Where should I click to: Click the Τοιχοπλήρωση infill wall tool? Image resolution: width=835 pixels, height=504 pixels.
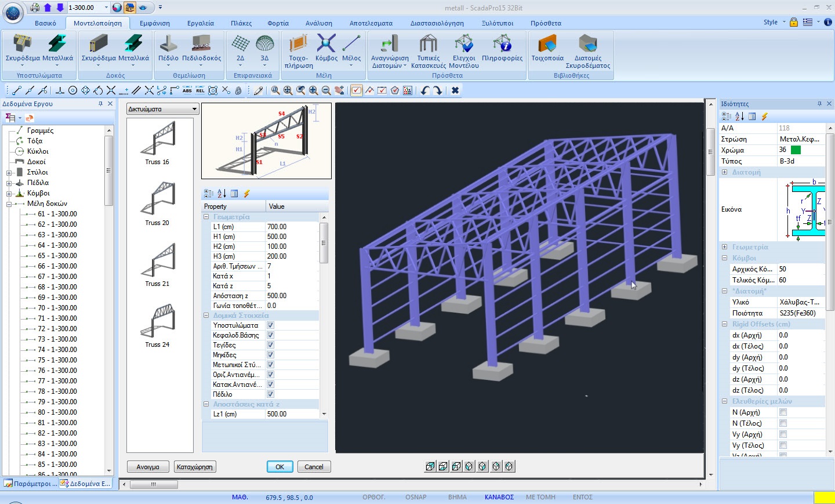click(x=299, y=51)
